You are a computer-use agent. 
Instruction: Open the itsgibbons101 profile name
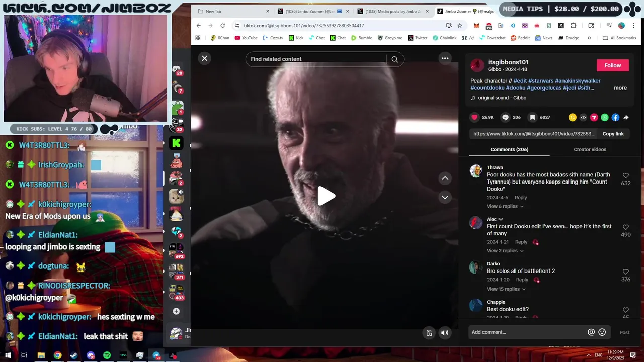point(508,62)
